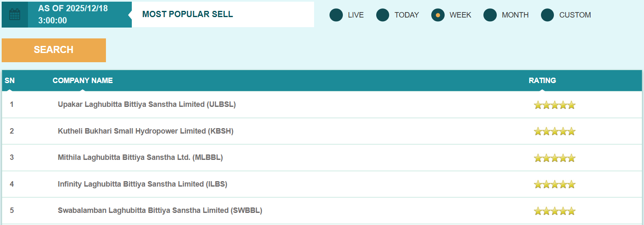Click the star rating for ULBSL
The width and height of the screenshot is (644, 225).
554,105
